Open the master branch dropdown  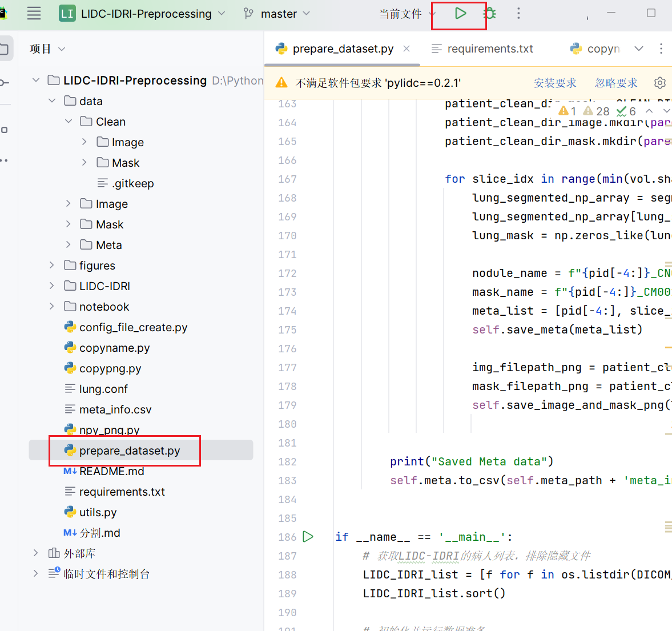click(277, 14)
